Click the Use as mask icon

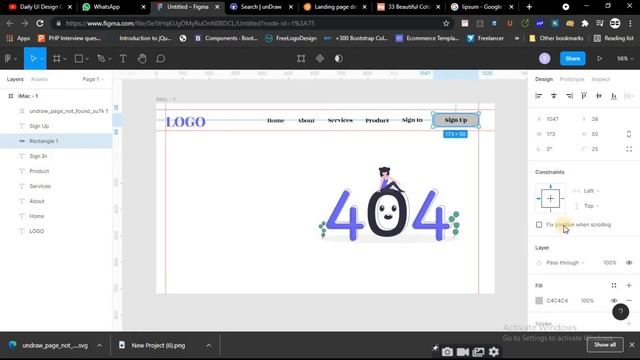[x=338, y=59]
